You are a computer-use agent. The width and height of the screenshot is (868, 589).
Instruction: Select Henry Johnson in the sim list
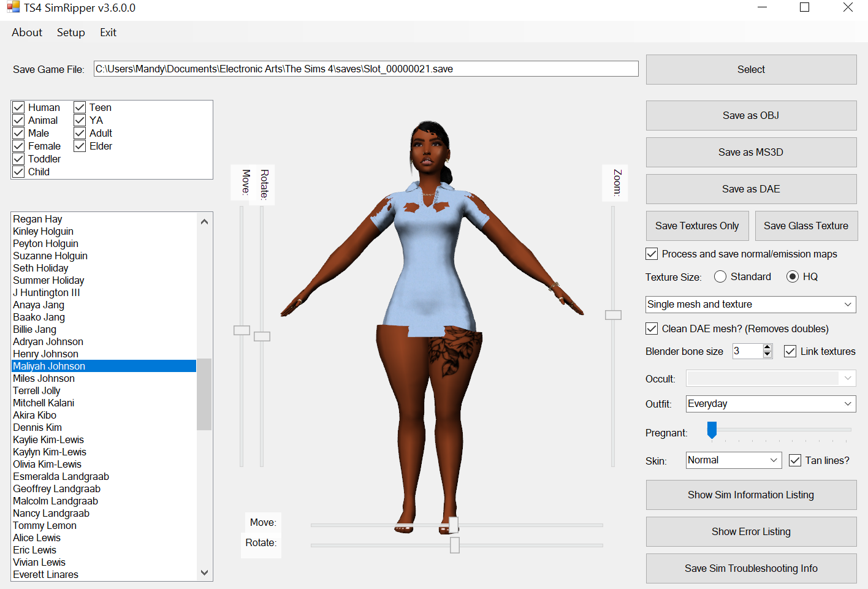45,354
